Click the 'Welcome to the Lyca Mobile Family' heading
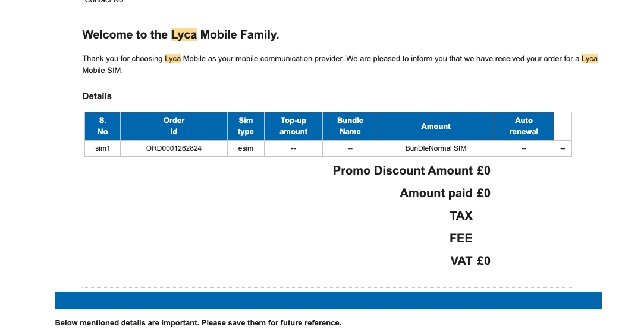Viewport: 644px width, 332px height. click(181, 35)
